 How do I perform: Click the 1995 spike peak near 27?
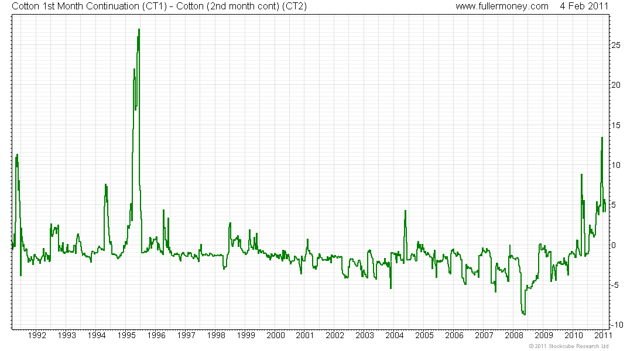click(x=139, y=30)
